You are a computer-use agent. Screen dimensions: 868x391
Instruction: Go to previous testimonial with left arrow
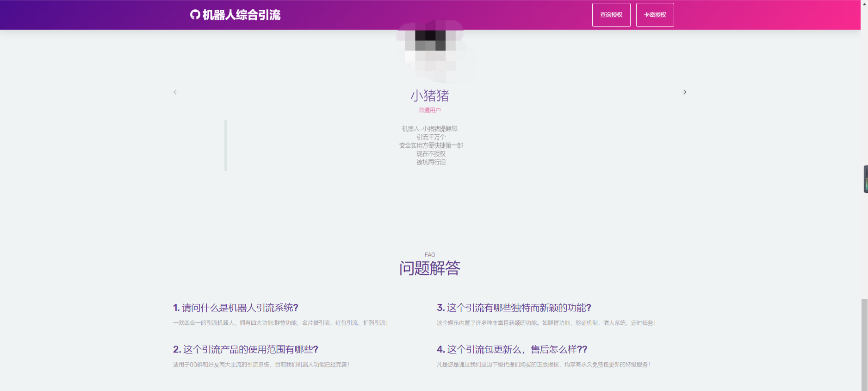(176, 92)
